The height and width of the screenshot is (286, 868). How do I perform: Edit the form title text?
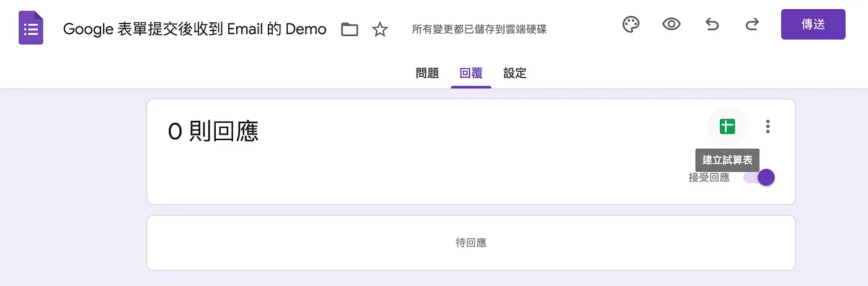coord(195,29)
